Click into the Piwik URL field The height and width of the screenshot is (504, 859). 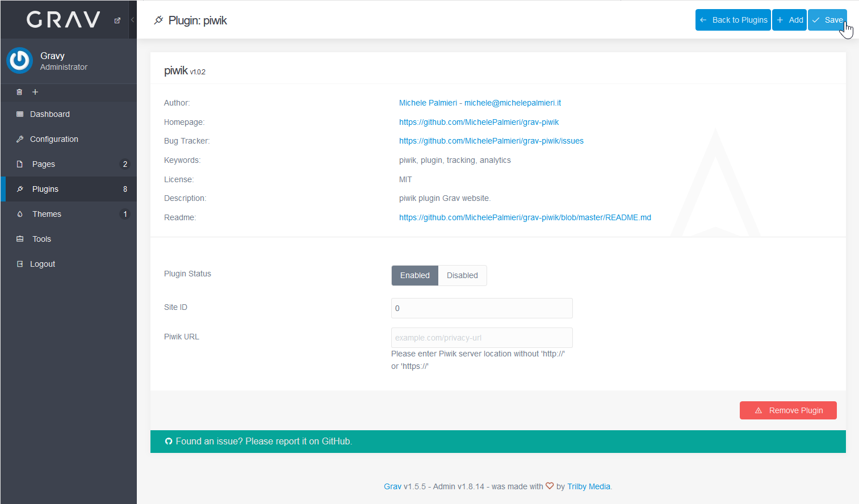pos(482,338)
